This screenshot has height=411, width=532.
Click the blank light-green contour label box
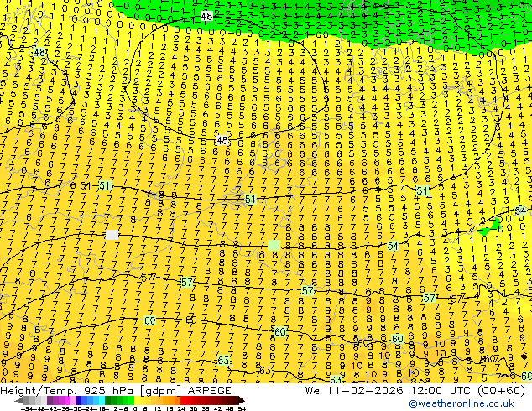(274, 245)
